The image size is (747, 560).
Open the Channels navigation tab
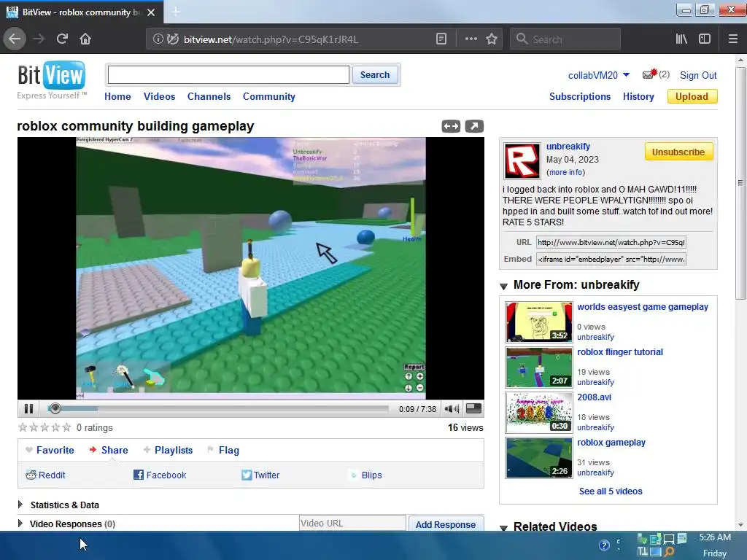[209, 97]
